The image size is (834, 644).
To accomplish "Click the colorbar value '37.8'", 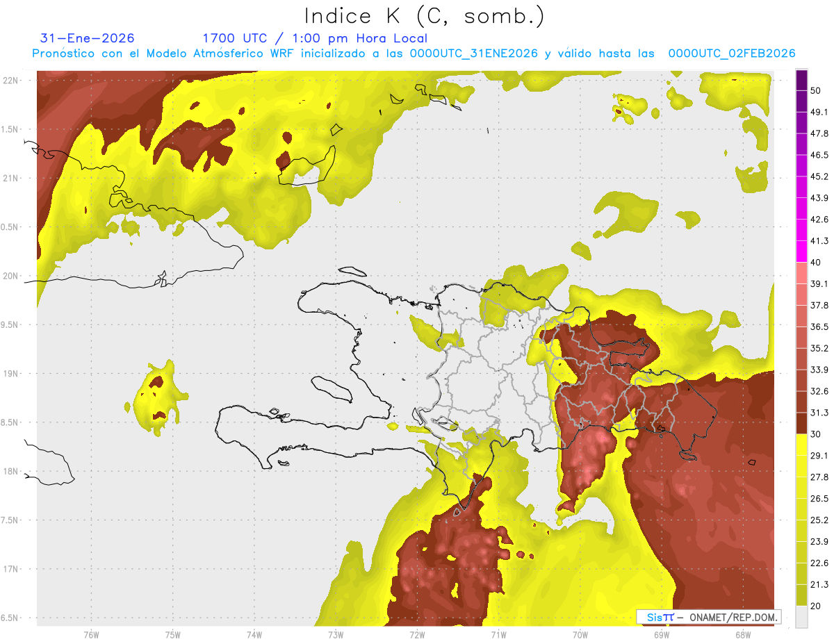I will coord(819,305).
